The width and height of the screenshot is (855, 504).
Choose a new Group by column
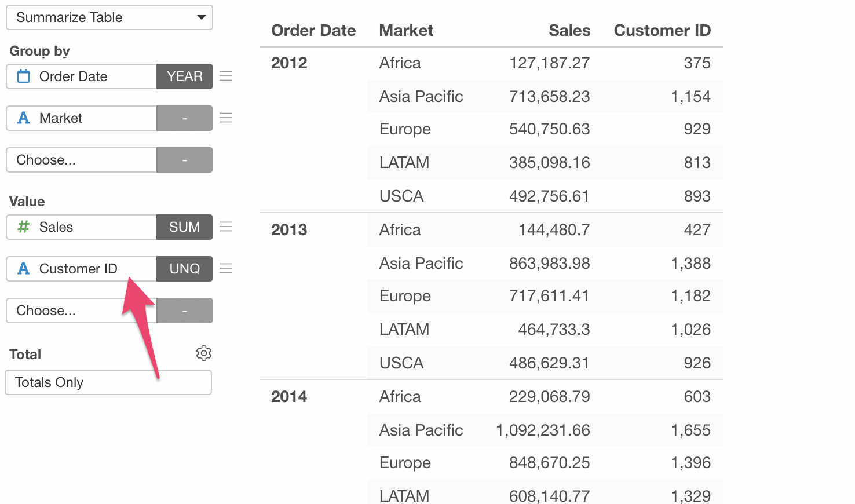click(81, 160)
